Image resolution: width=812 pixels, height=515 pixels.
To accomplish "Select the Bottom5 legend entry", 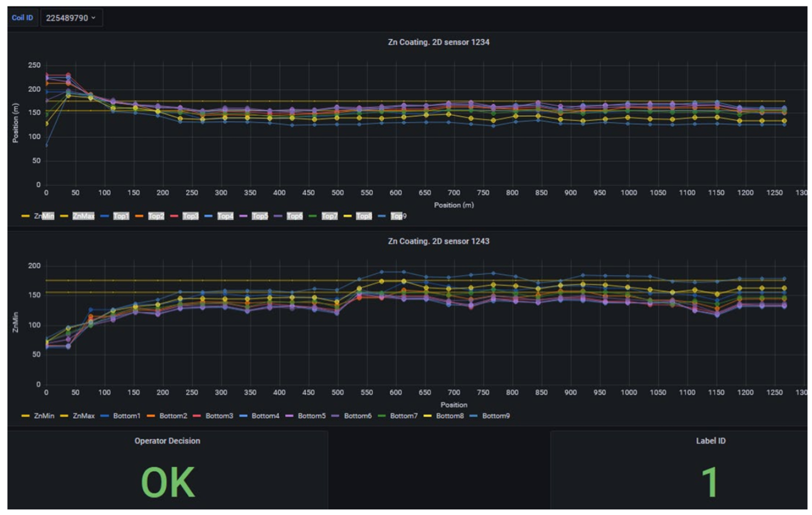I will pos(312,416).
